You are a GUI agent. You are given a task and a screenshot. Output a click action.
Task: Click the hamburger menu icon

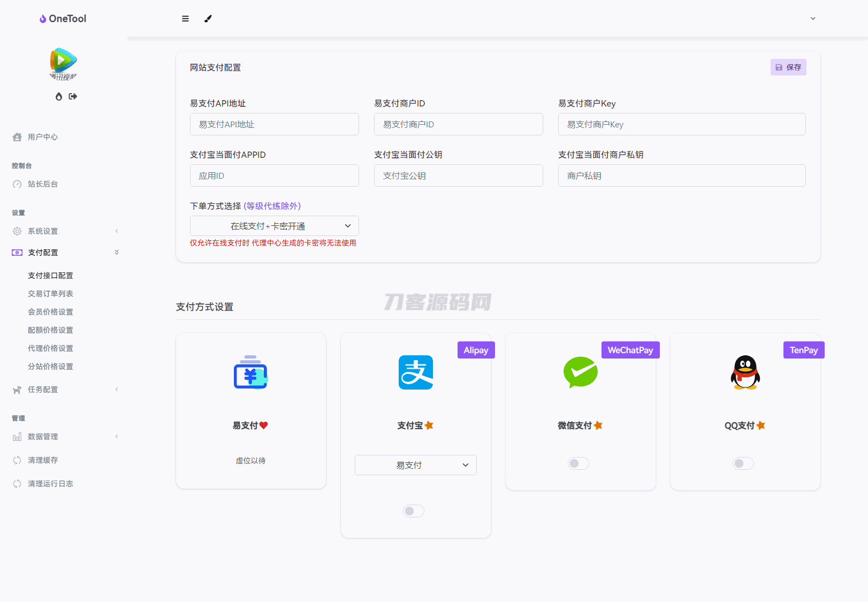(x=185, y=19)
